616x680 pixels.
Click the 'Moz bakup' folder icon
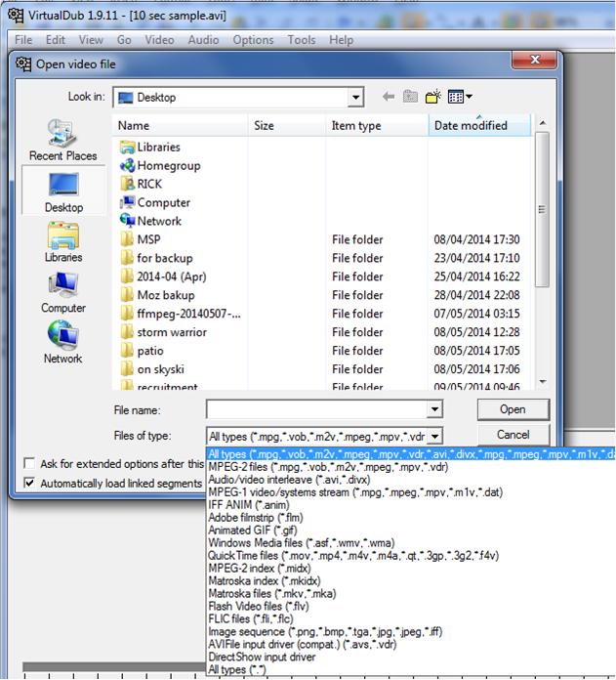(x=127, y=295)
